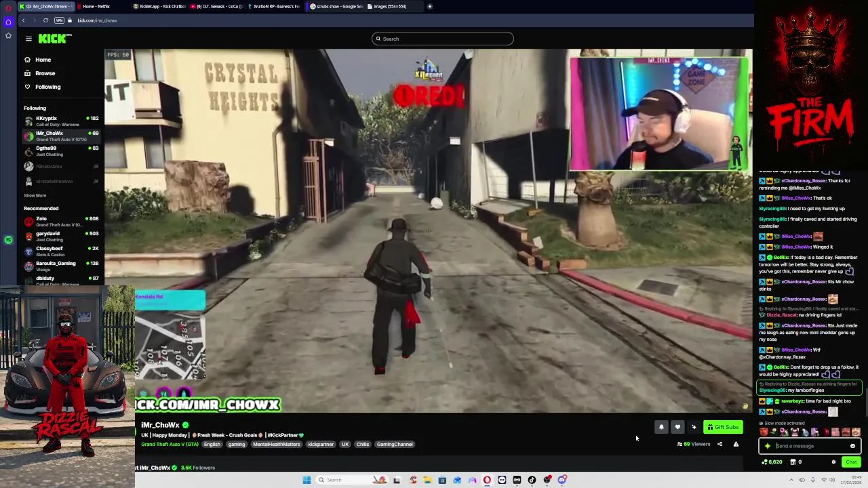Expand Show more under Following
Image resolution: width=868 pixels, height=488 pixels.
pos(35,195)
